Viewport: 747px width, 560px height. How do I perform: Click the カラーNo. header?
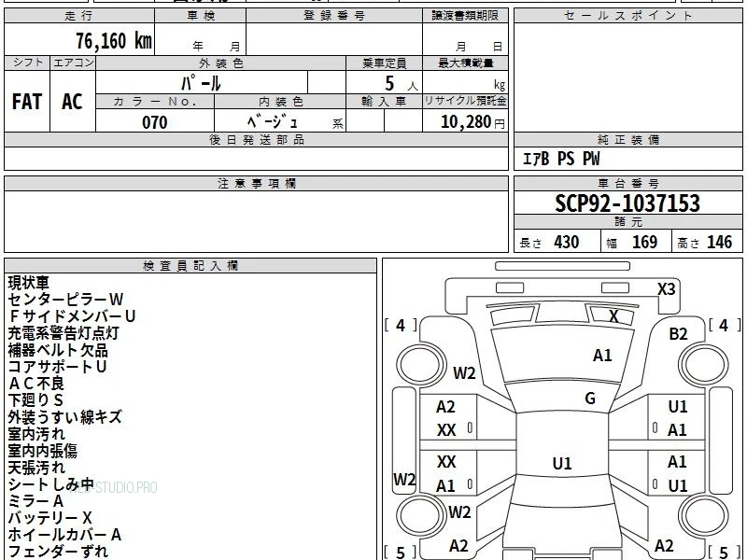coord(155,102)
